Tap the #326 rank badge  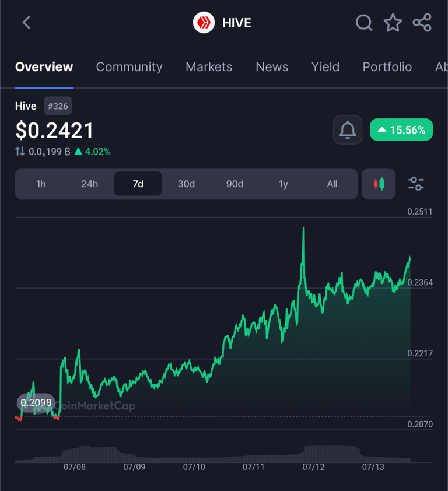[58, 106]
